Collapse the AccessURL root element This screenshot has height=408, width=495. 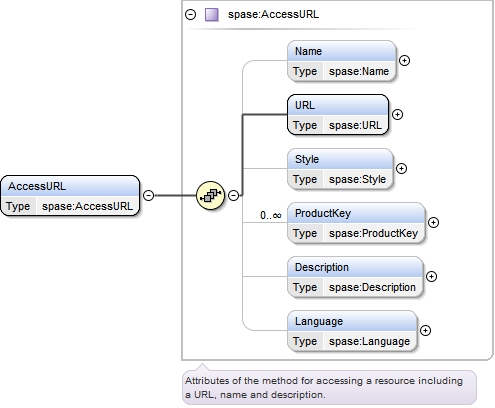(x=149, y=195)
